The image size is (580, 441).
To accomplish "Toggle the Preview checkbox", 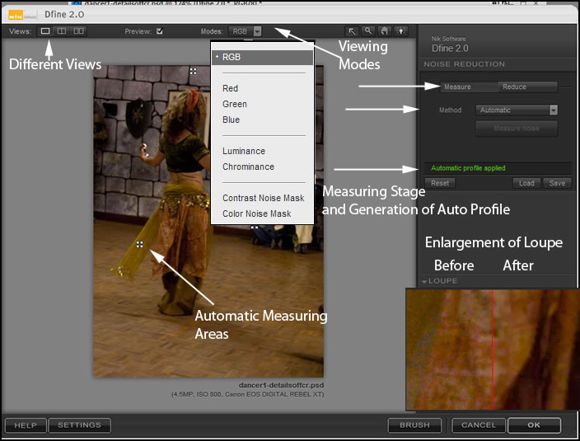I will tap(159, 31).
